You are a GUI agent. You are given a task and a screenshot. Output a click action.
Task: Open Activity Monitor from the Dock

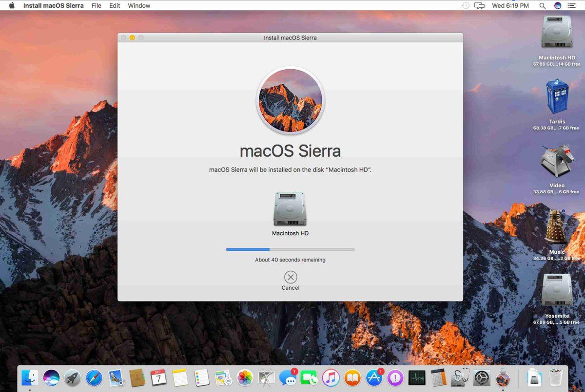pos(417,377)
